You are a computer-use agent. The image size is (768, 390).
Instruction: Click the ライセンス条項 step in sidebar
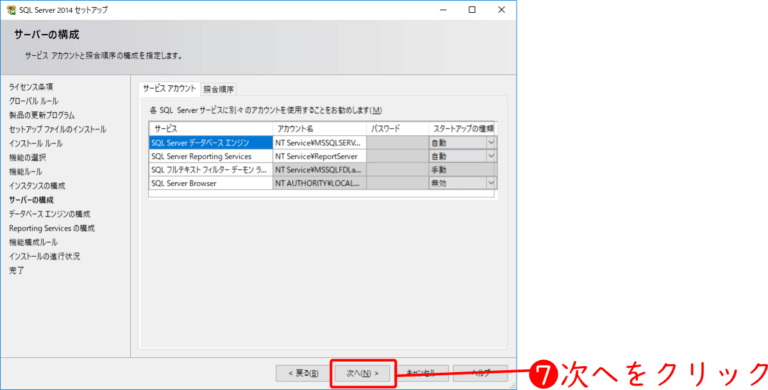pos(31,87)
